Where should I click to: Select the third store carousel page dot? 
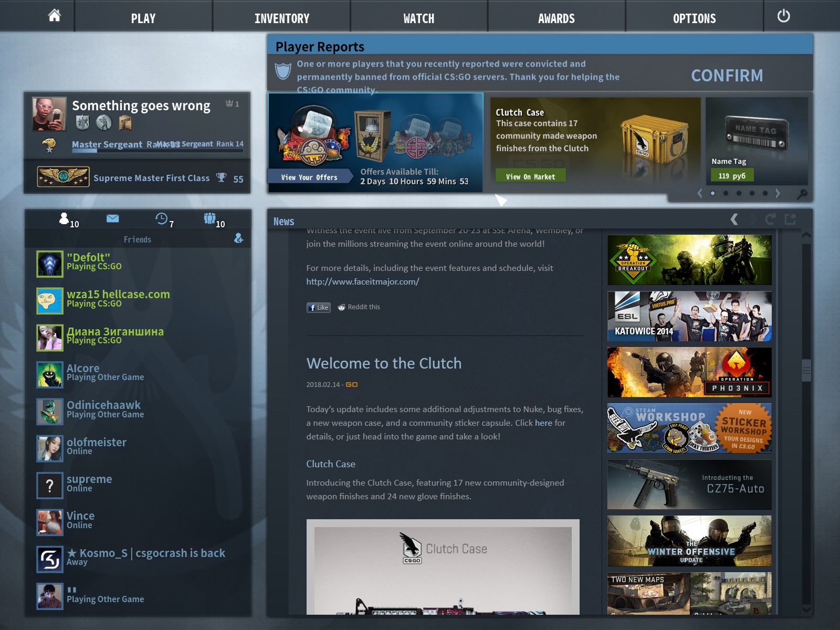click(739, 193)
